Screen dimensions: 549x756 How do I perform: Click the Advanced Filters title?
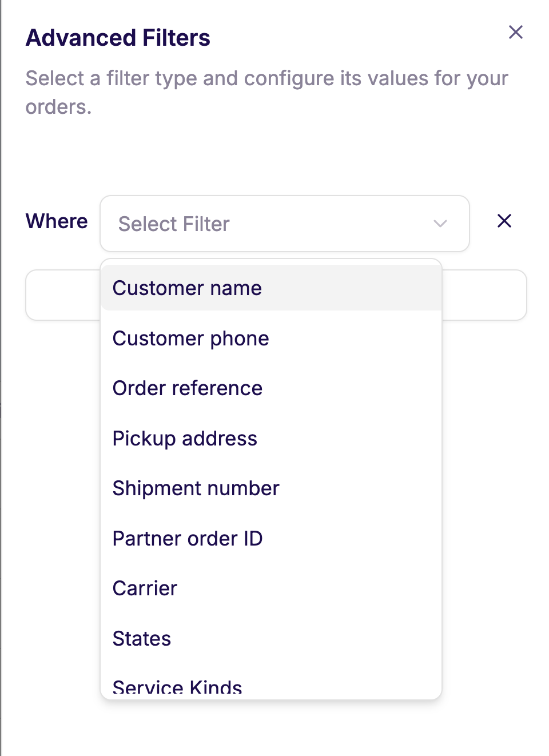(117, 38)
